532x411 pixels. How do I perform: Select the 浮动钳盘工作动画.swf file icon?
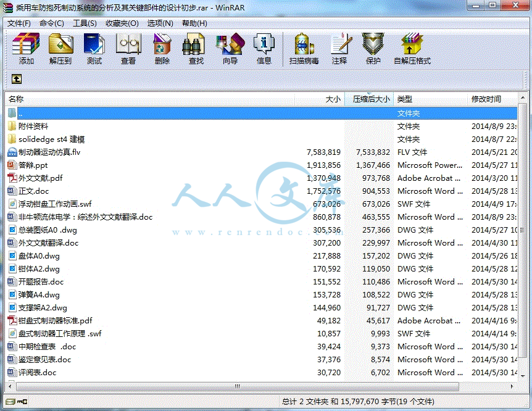coord(12,204)
